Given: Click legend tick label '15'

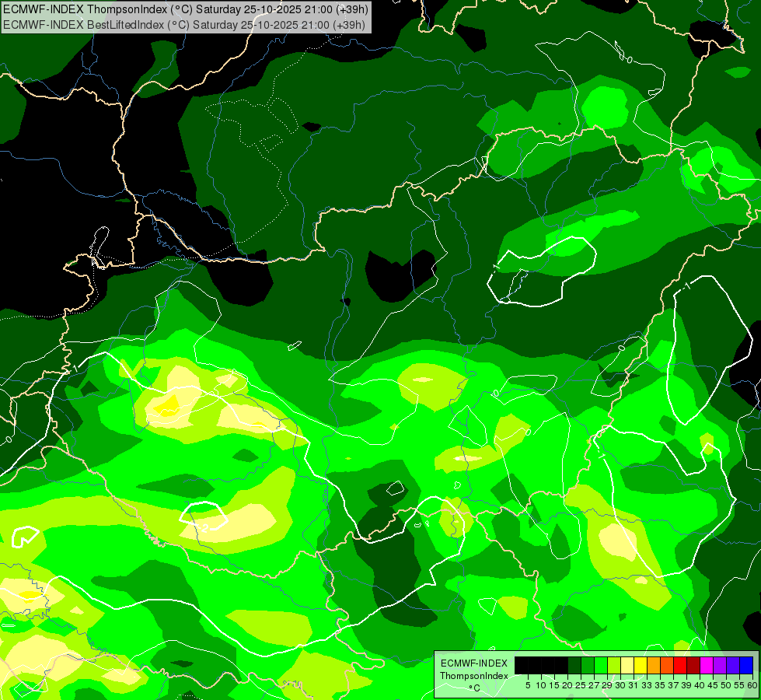Looking at the screenshot, I should [554, 685].
